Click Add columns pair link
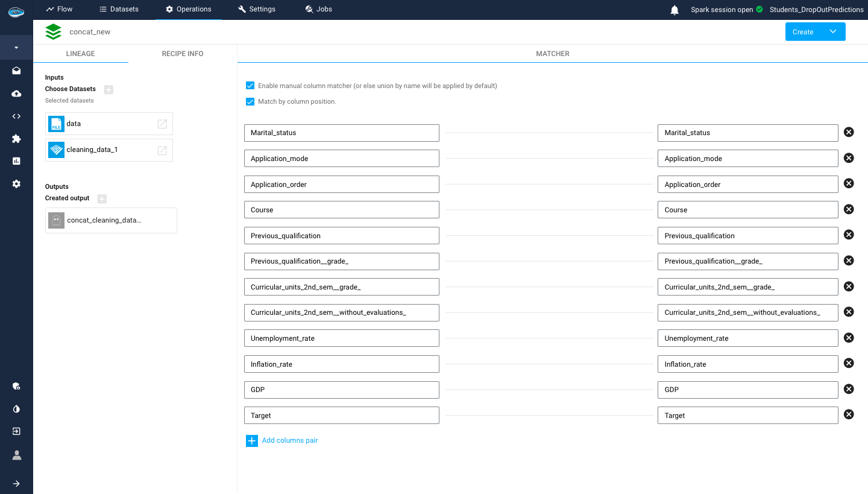Screen dimensions: 868x494 click(289, 440)
